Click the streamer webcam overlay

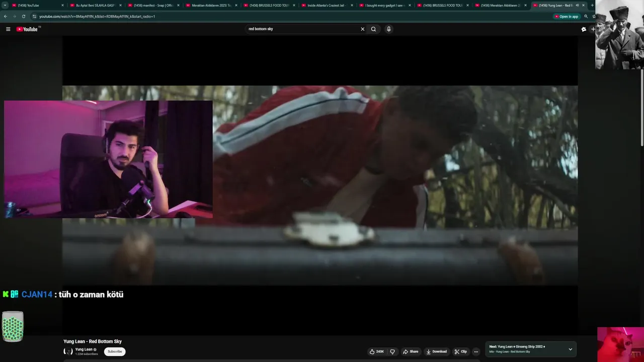coord(108,159)
